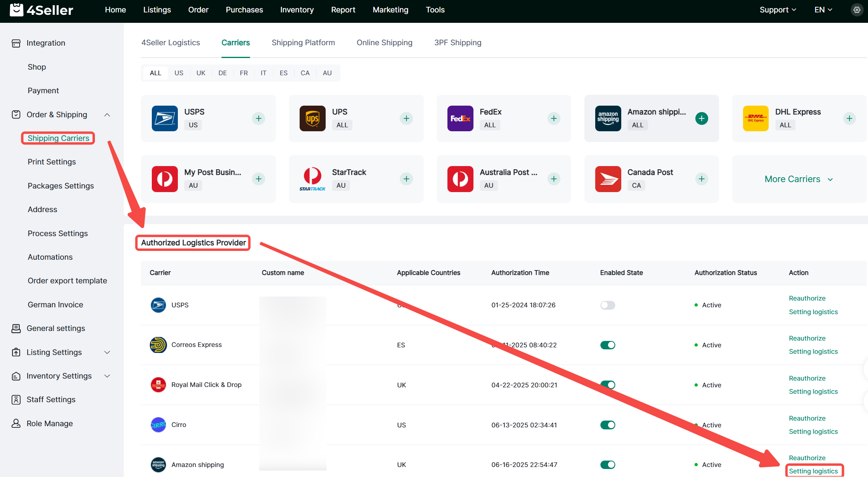Turn off the Cirro enabled toggle
Image resolution: width=868 pixels, height=477 pixels.
point(607,425)
